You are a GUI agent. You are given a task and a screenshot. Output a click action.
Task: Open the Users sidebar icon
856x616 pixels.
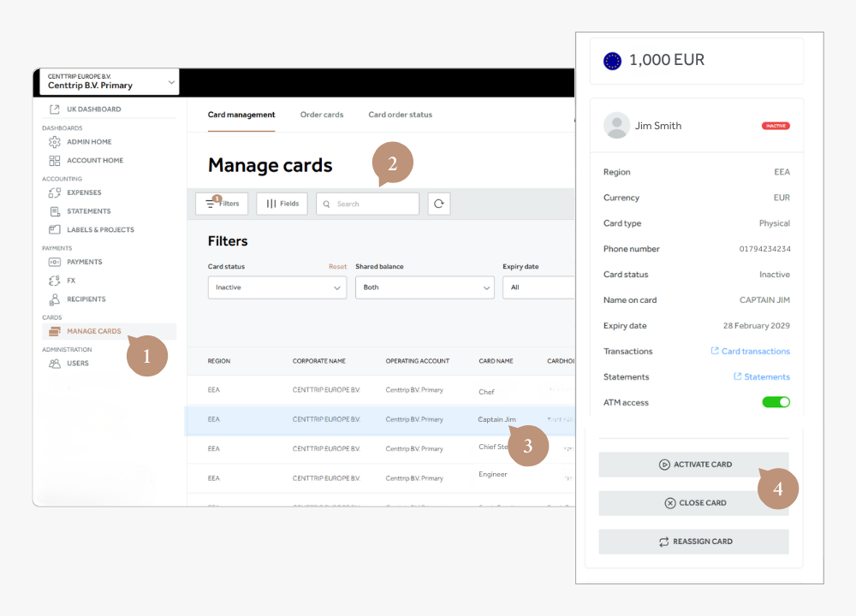point(55,364)
